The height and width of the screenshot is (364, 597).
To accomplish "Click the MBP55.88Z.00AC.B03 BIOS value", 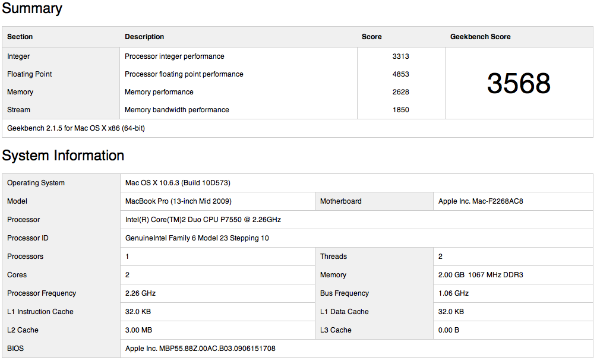I will point(200,349).
